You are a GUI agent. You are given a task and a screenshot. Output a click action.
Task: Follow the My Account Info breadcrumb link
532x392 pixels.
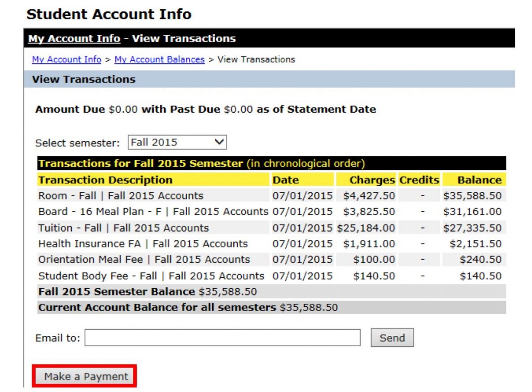(x=66, y=60)
